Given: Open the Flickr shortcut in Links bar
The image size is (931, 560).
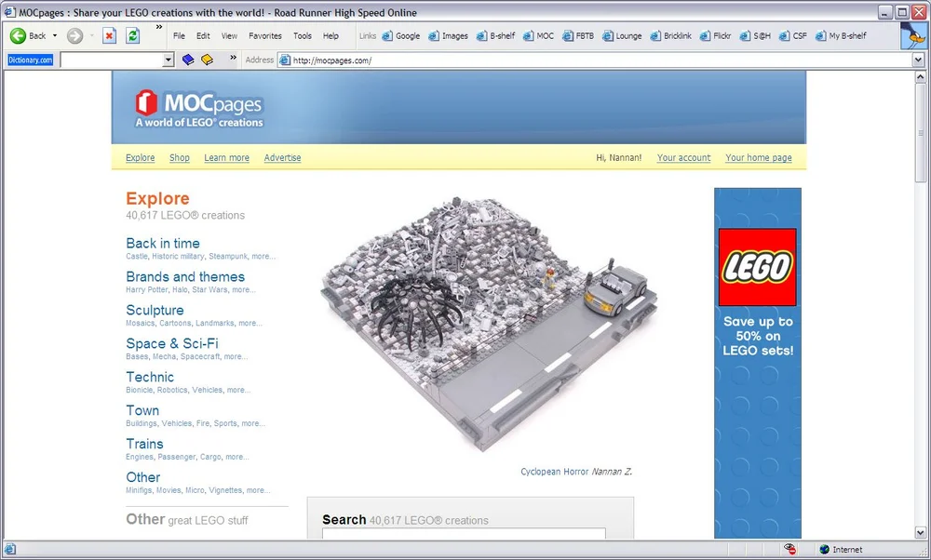Looking at the screenshot, I should [715, 36].
